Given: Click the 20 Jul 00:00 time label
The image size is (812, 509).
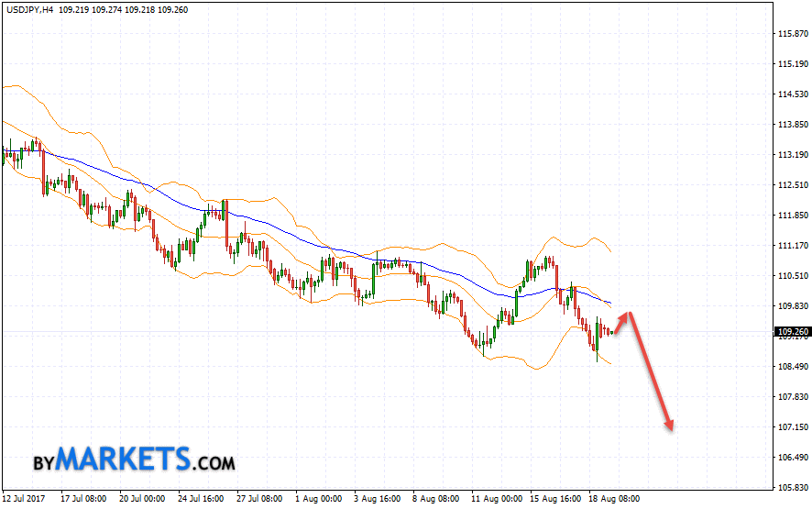Looking at the screenshot, I should click(143, 499).
